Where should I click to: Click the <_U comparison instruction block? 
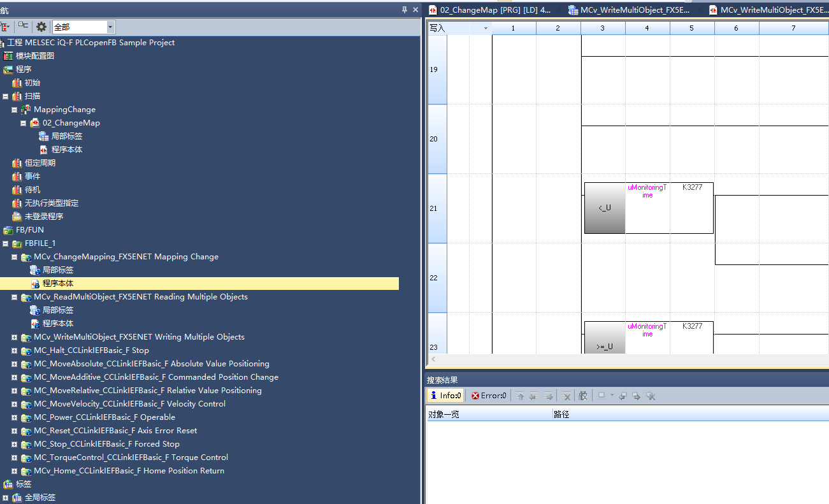604,208
